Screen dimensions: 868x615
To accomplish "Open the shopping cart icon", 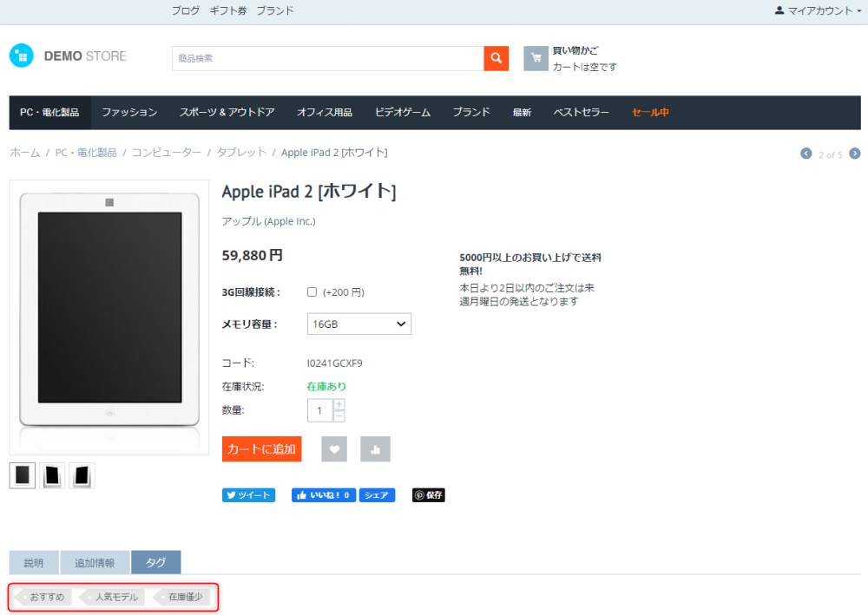I will pos(536,58).
